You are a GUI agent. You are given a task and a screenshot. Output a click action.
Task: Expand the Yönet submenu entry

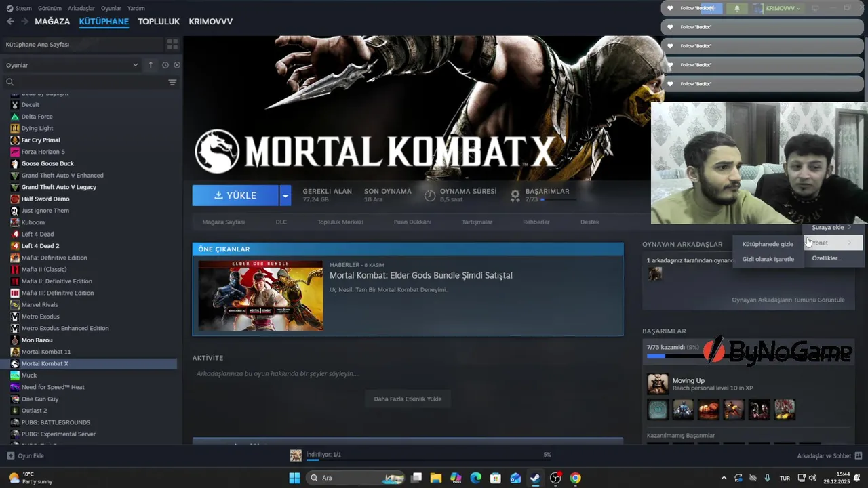(833, 243)
